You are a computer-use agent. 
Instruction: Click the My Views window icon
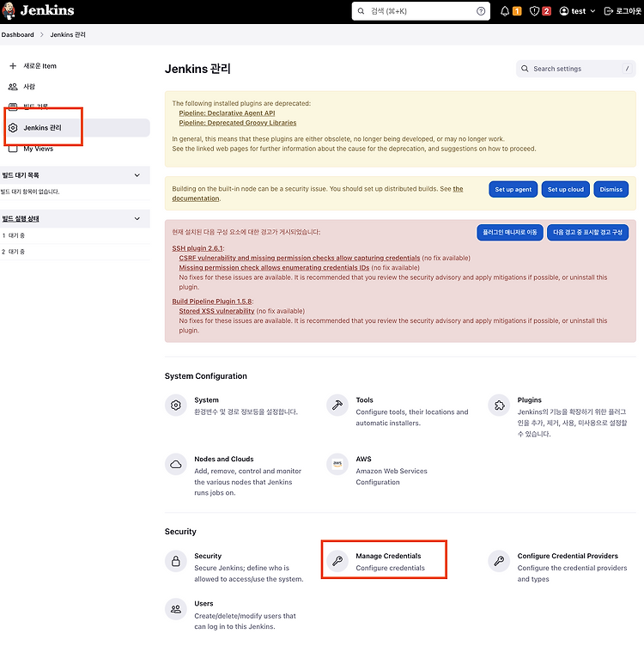pyautogui.click(x=13, y=149)
